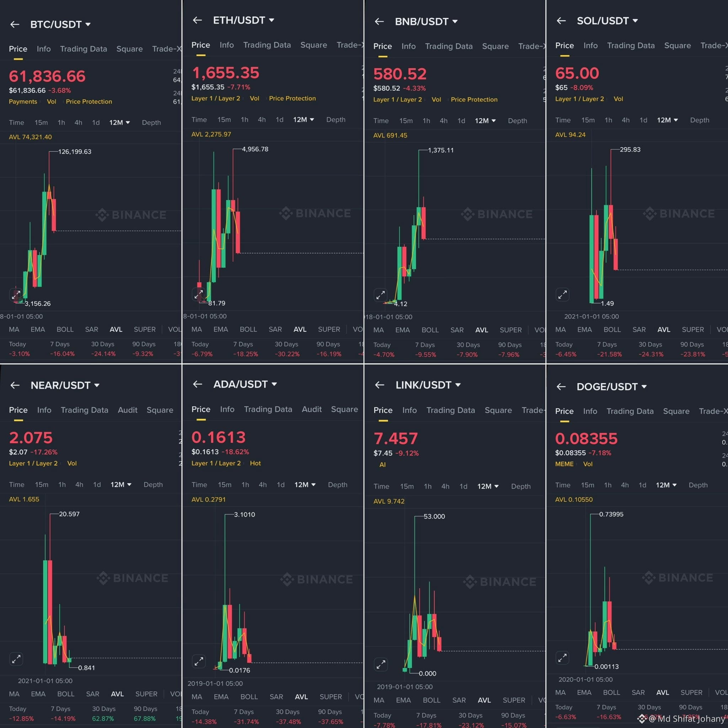The width and height of the screenshot is (728, 728).
Task: Maximize the DOGE/USDT chart with expand icon
Action: coord(562,658)
